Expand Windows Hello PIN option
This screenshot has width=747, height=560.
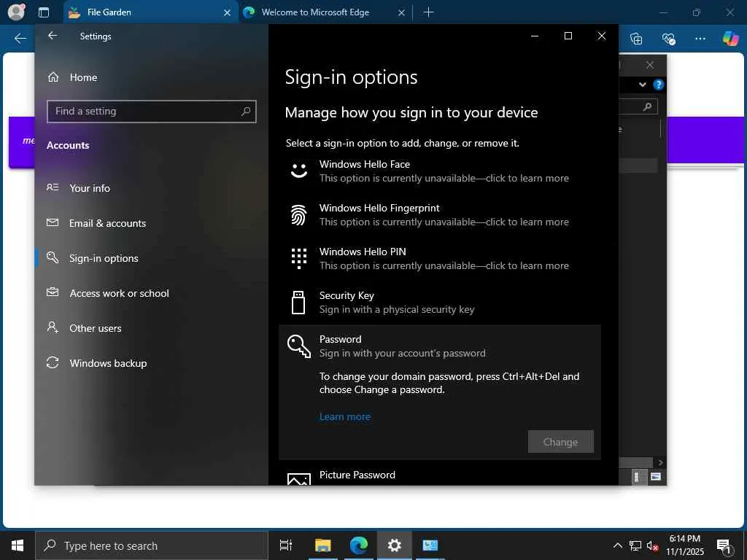pos(439,259)
